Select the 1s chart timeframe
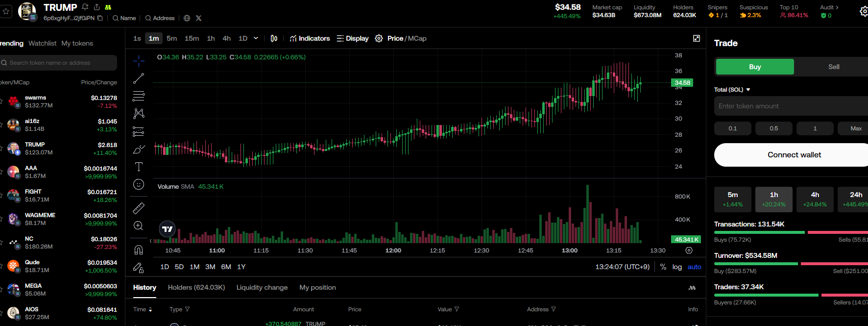This screenshot has height=326, width=868. point(137,38)
